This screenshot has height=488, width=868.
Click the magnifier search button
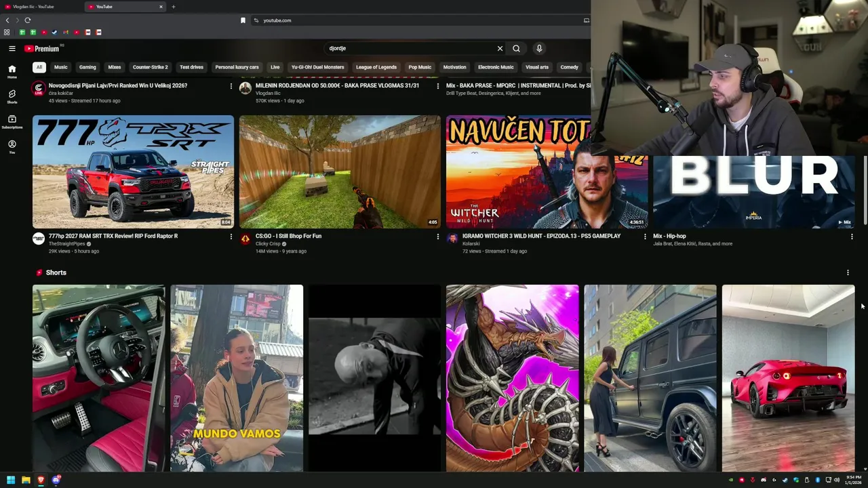tap(516, 48)
